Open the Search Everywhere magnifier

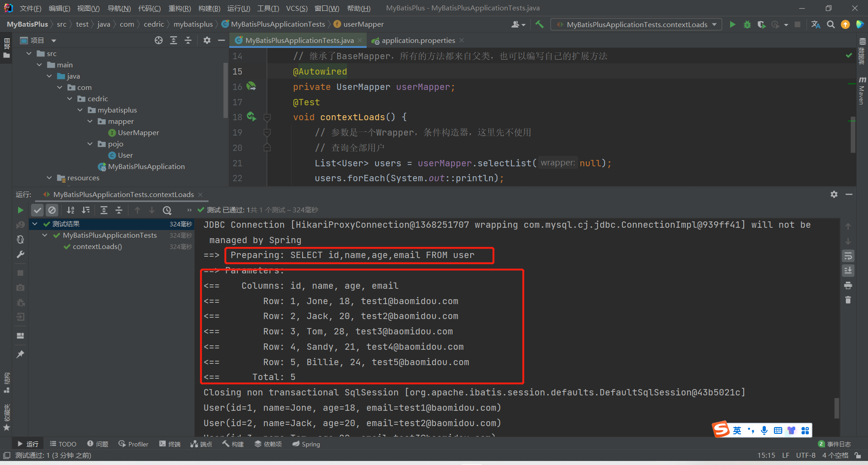pos(830,24)
